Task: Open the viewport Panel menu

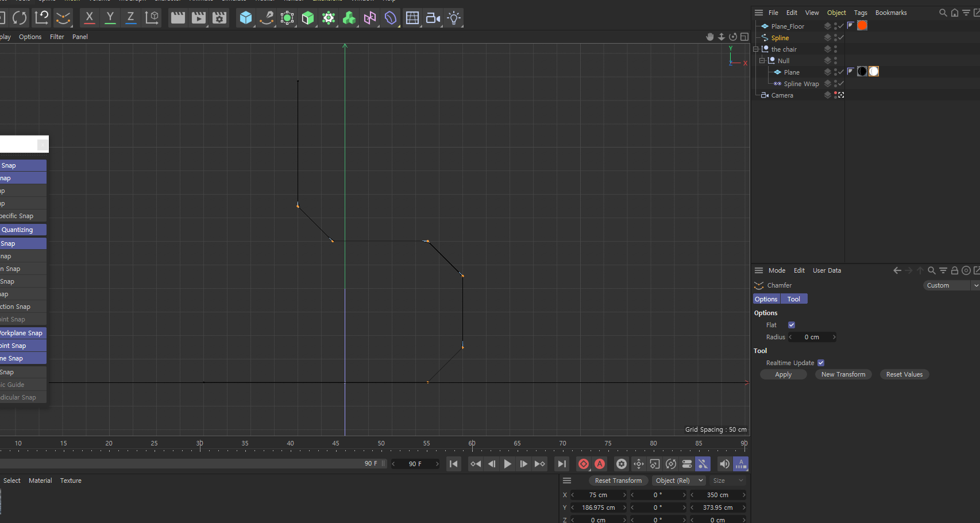Action: coord(80,37)
